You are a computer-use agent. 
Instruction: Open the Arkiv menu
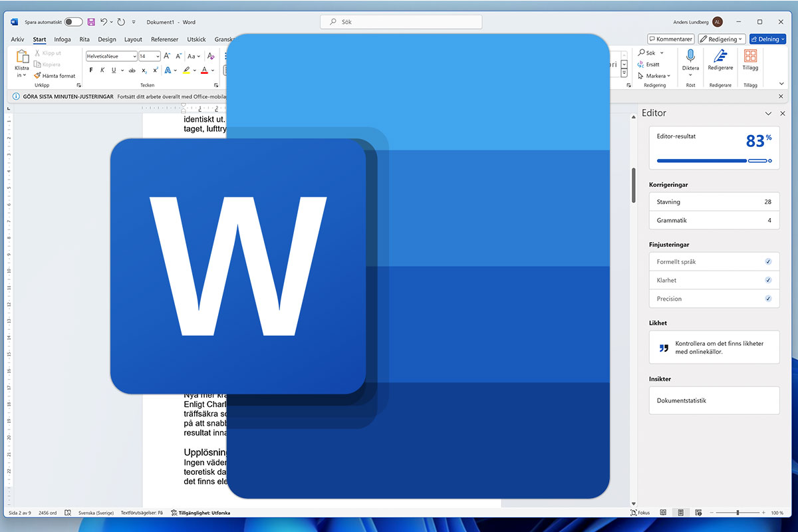17,39
